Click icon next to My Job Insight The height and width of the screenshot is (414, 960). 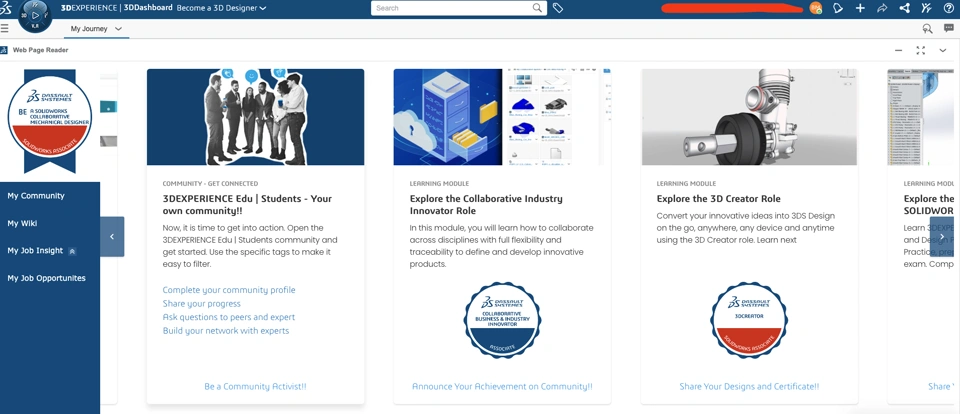click(x=72, y=251)
